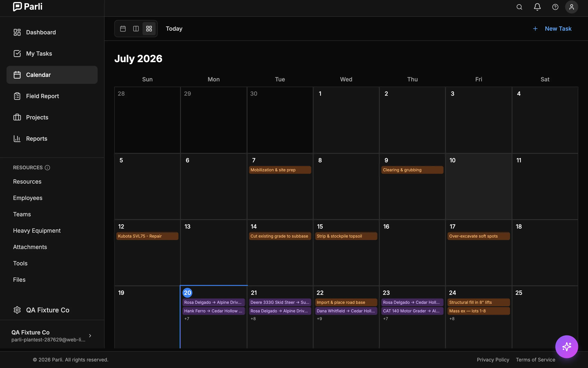This screenshot has height=368, width=588.
Task: Open Mass ex — lots 1-8 event
Action: (479, 311)
